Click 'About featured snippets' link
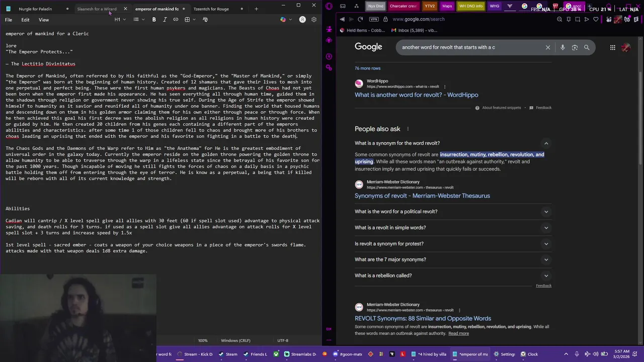 click(502, 108)
